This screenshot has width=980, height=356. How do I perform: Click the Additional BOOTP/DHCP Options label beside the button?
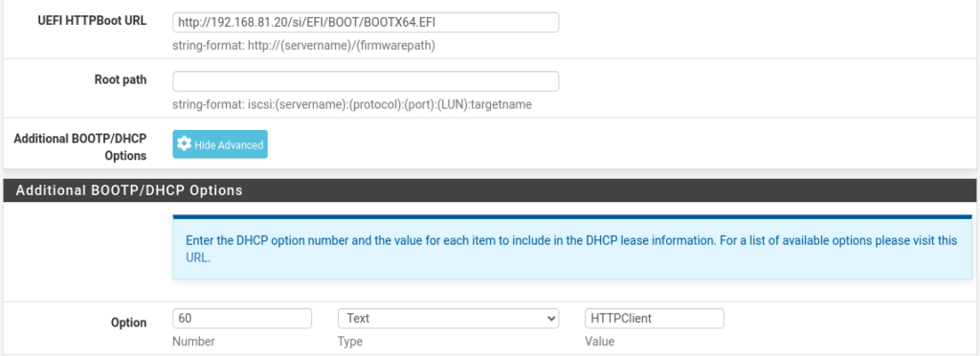80,146
